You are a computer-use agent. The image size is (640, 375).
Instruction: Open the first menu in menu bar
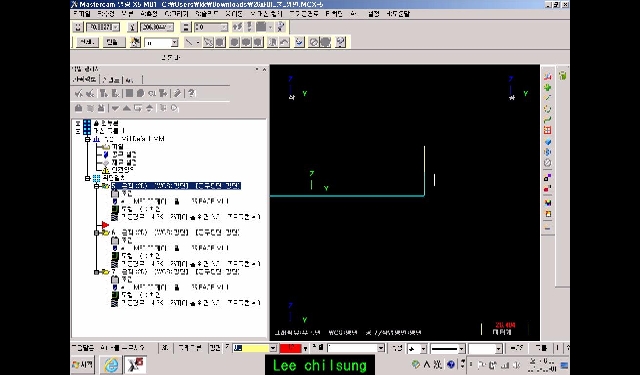click(x=82, y=14)
